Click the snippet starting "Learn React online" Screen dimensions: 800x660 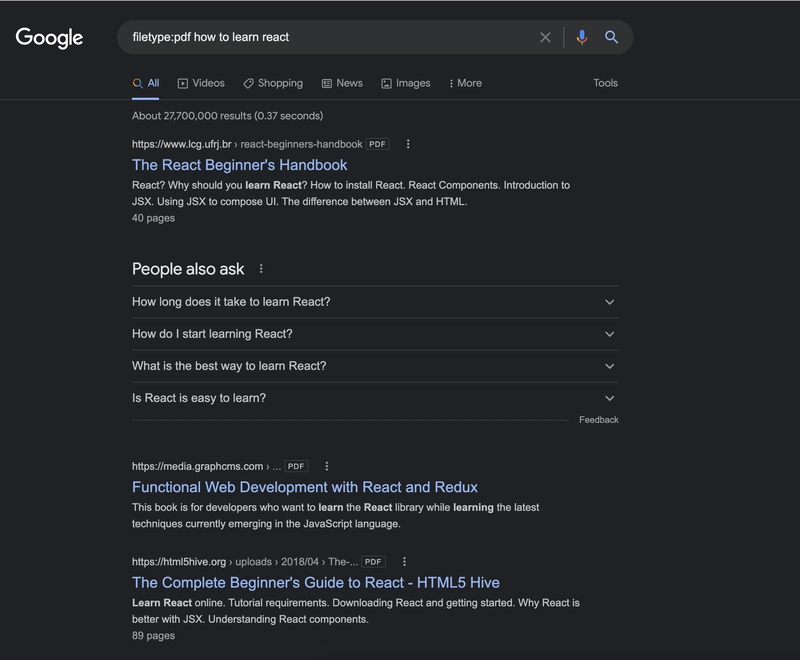click(x=356, y=611)
